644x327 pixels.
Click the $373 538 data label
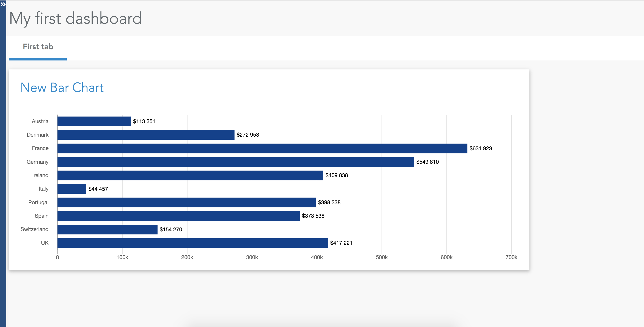click(313, 216)
